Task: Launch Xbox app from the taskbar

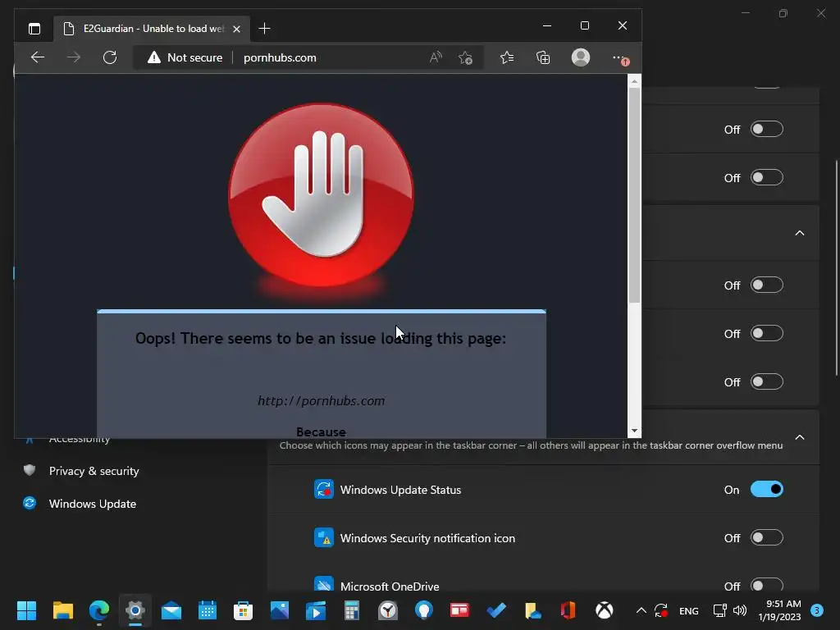Action: coord(605,610)
